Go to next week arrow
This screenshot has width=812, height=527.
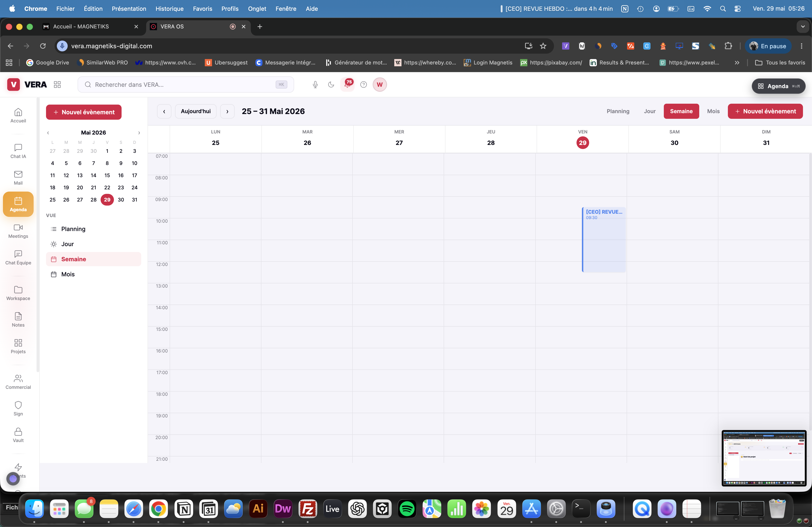click(227, 112)
